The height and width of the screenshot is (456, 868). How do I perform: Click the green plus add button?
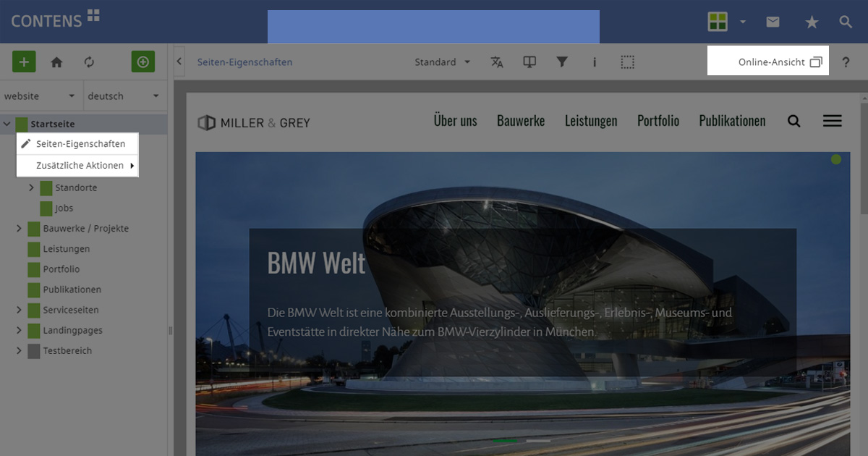coord(24,62)
